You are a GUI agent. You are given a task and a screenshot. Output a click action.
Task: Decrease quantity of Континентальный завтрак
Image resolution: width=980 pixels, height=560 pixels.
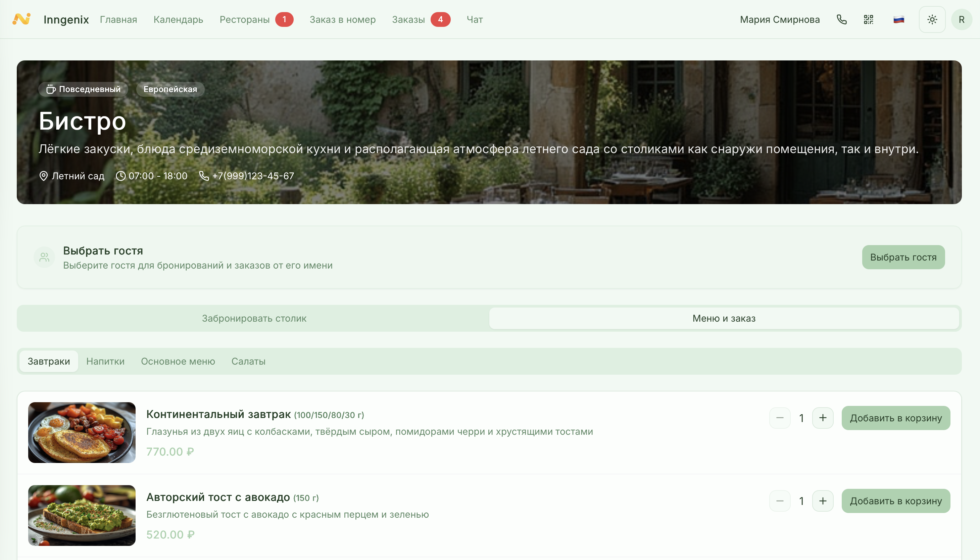tap(780, 418)
